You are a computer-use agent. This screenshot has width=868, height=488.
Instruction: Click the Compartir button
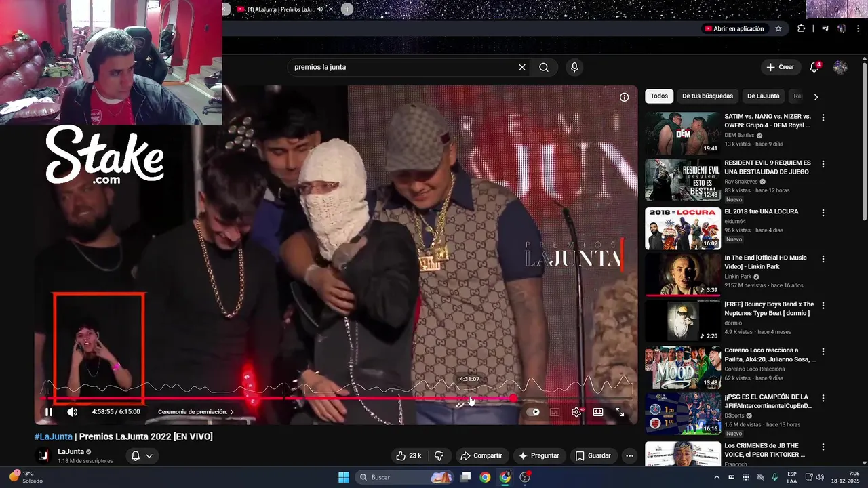coord(481,455)
